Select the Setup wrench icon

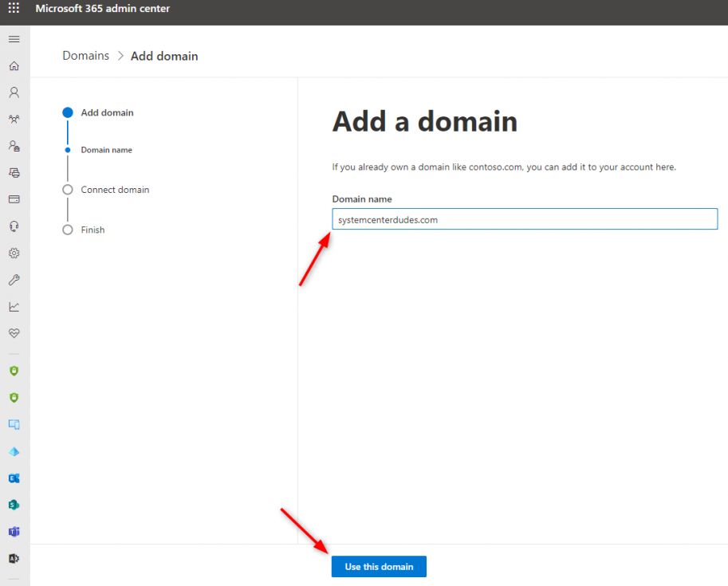coord(13,279)
